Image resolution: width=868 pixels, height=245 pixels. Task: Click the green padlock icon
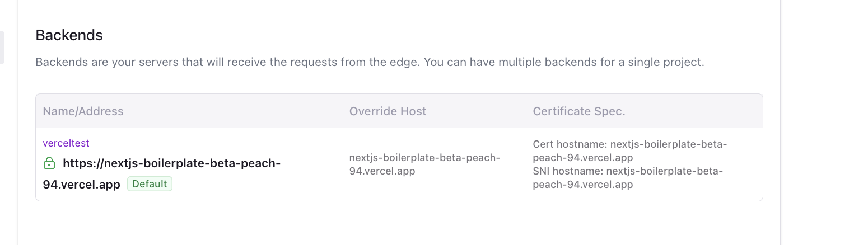pos(49,163)
